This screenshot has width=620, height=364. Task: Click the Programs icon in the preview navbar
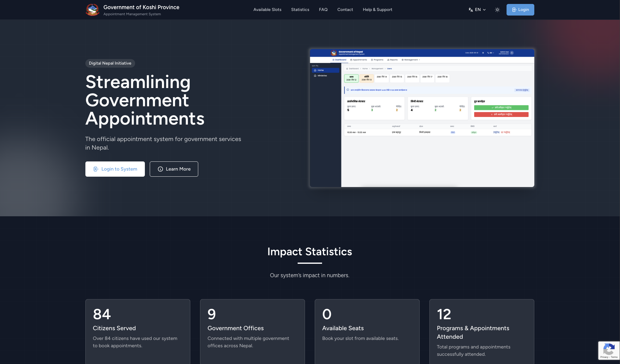coord(372,60)
